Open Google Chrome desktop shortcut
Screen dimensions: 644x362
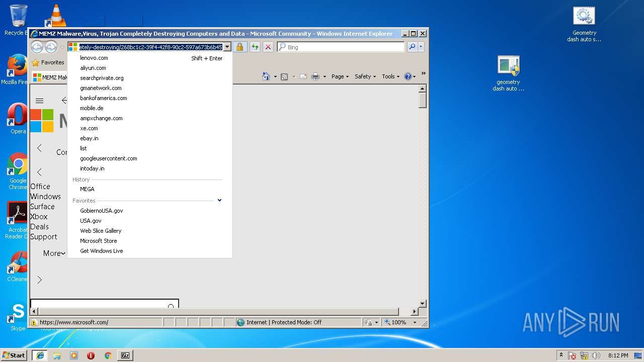(18, 171)
